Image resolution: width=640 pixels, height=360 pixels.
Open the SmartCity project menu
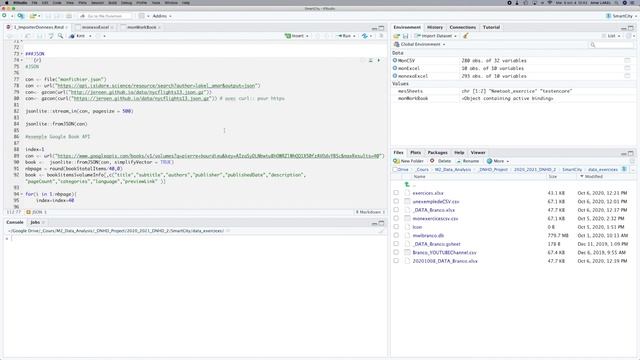pos(622,16)
